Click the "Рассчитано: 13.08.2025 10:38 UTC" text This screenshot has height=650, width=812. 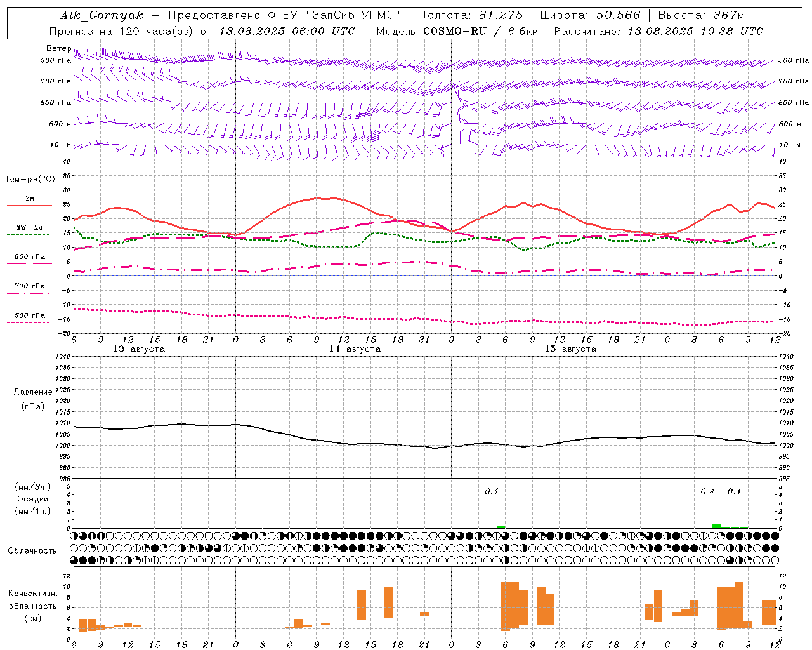[x=658, y=31]
